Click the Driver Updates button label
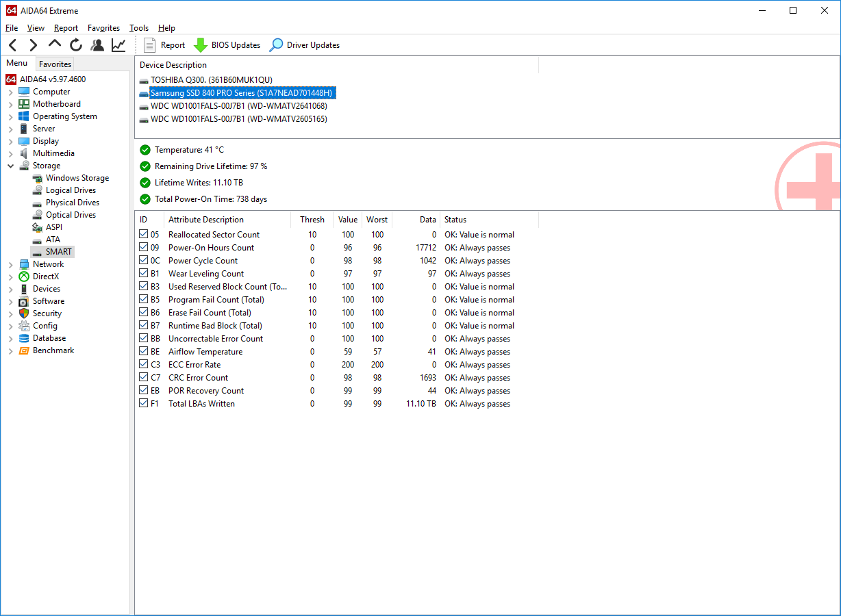The image size is (841, 616). pos(313,45)
